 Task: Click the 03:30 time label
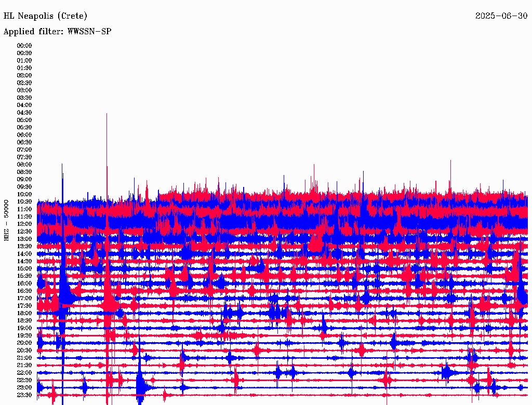(24, 98)
